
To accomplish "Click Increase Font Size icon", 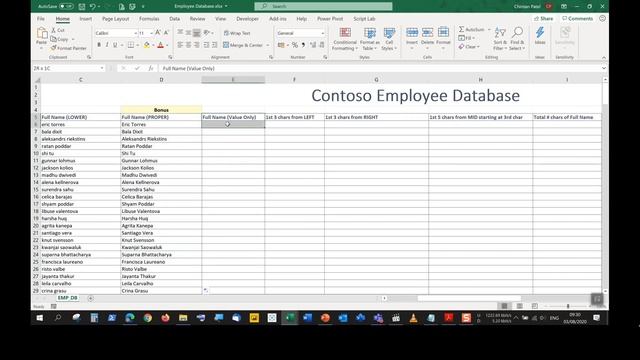I will tap(158, 33).
